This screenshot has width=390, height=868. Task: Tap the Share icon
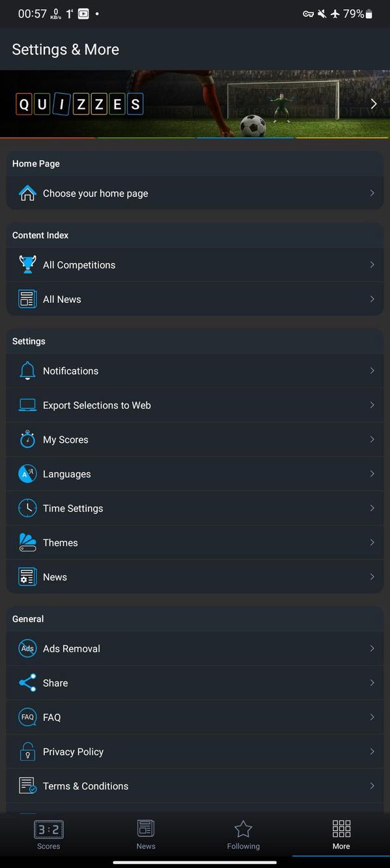pos(27,683)
